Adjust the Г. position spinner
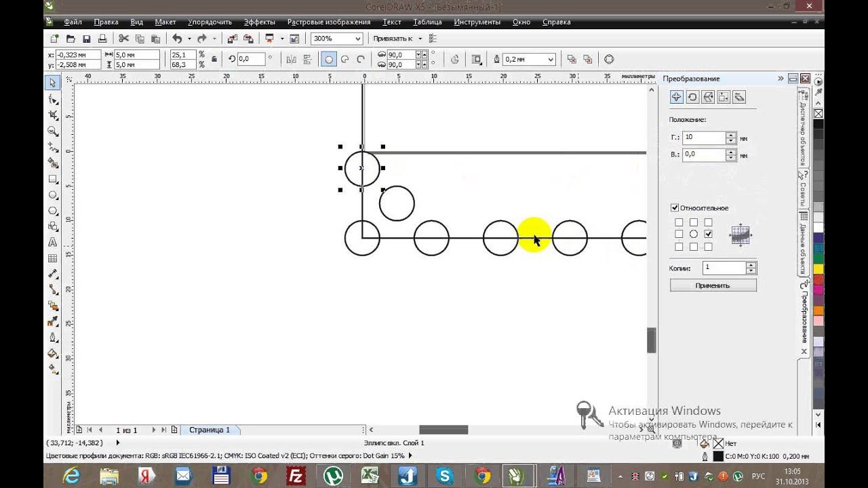868x488 pixels. pos(730,138)
